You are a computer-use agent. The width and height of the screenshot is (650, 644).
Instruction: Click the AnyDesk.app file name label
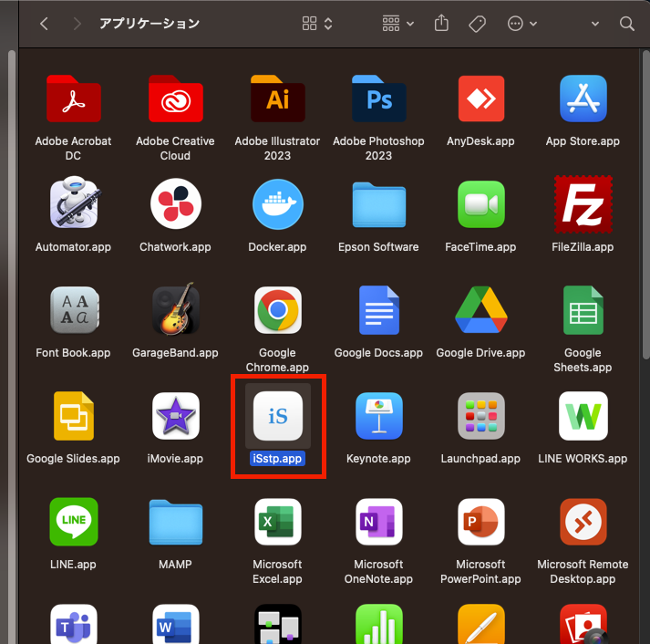point(480,141)
